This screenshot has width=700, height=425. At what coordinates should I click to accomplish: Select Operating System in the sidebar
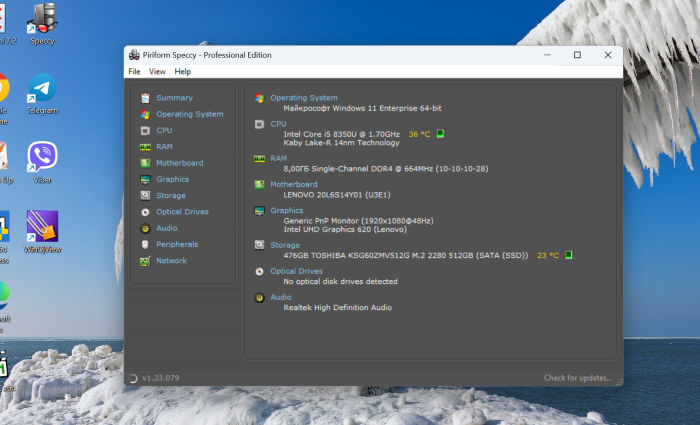(190, 114)
